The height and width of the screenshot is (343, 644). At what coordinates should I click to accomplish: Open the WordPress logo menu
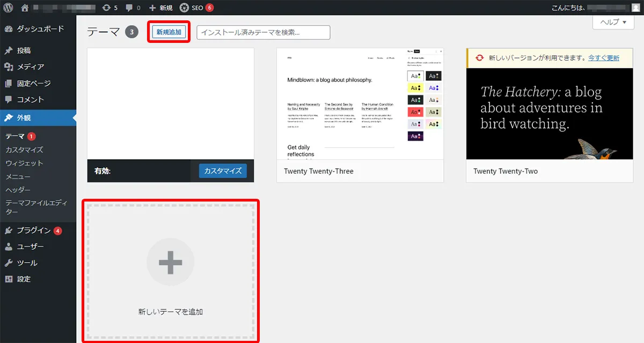click(8, 8)
